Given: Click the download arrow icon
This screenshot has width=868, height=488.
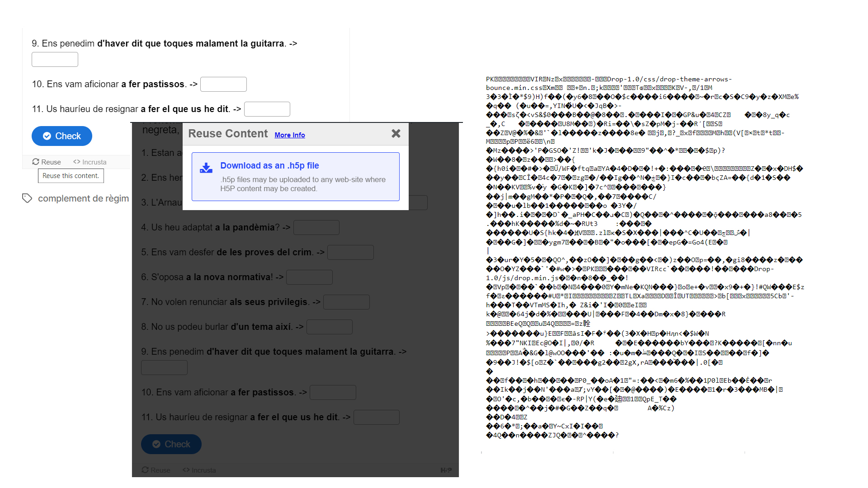Looking at the screenshot, I should [206, 168].
